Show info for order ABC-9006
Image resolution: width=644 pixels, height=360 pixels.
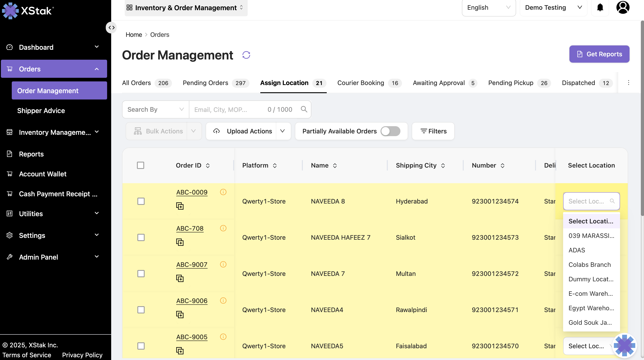[x=223, y=301]
